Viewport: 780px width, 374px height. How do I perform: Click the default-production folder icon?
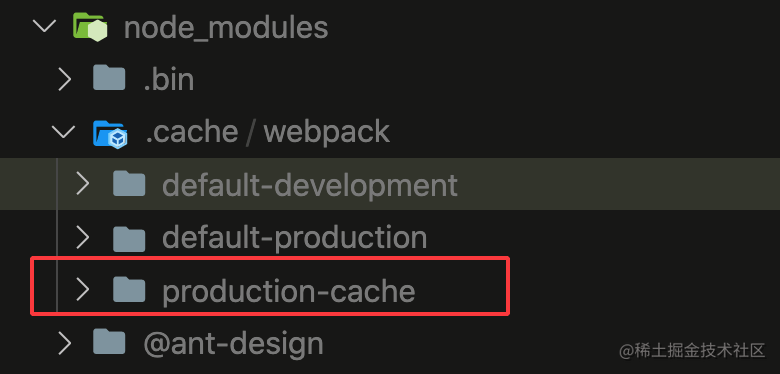click(x=129, y=238)
